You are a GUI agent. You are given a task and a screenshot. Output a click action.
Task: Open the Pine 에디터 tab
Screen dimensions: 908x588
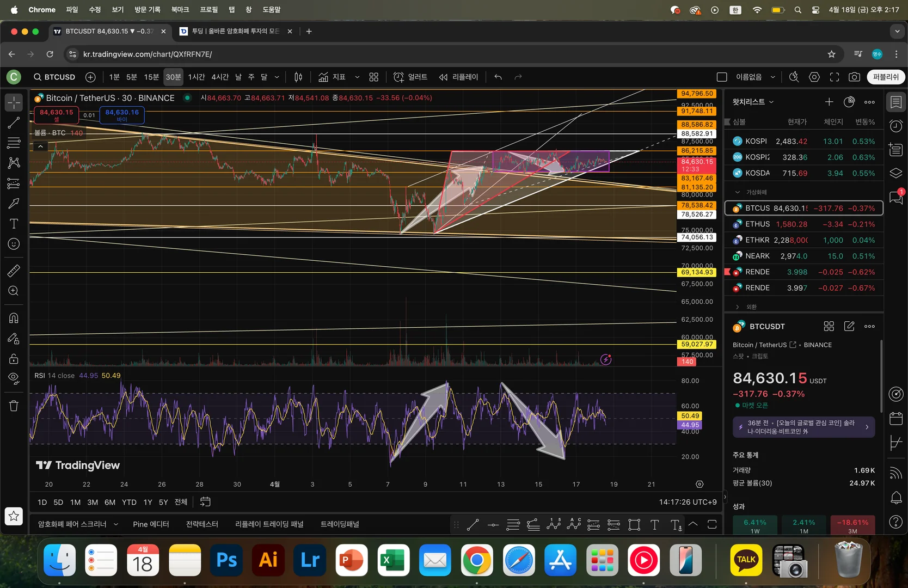(151, 524)
